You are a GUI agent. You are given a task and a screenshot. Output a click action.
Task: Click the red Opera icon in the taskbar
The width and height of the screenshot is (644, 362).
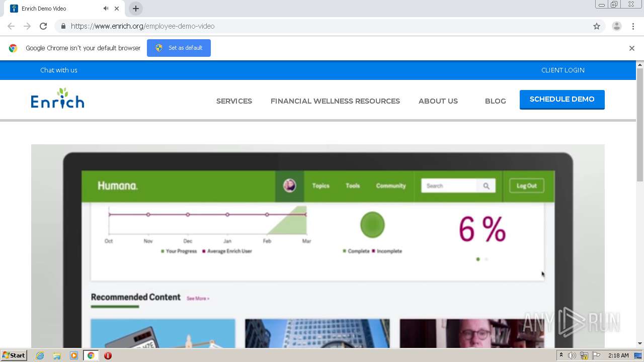[x=108, y=355]
